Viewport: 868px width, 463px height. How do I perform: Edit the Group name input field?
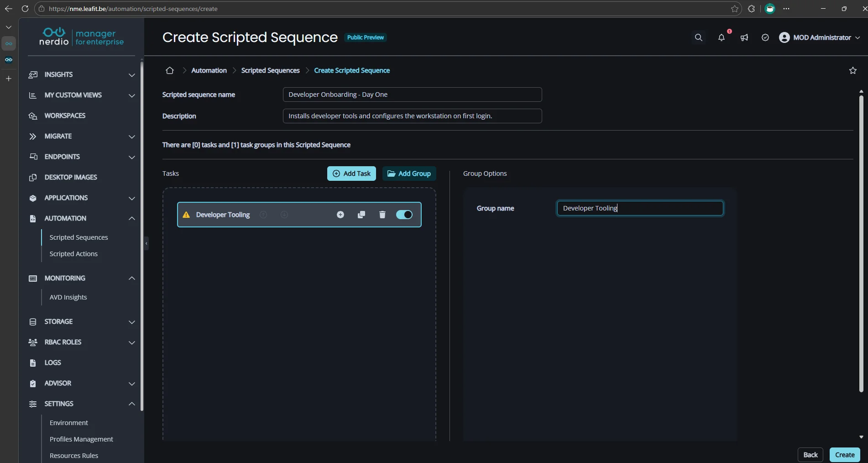(640, 208)
